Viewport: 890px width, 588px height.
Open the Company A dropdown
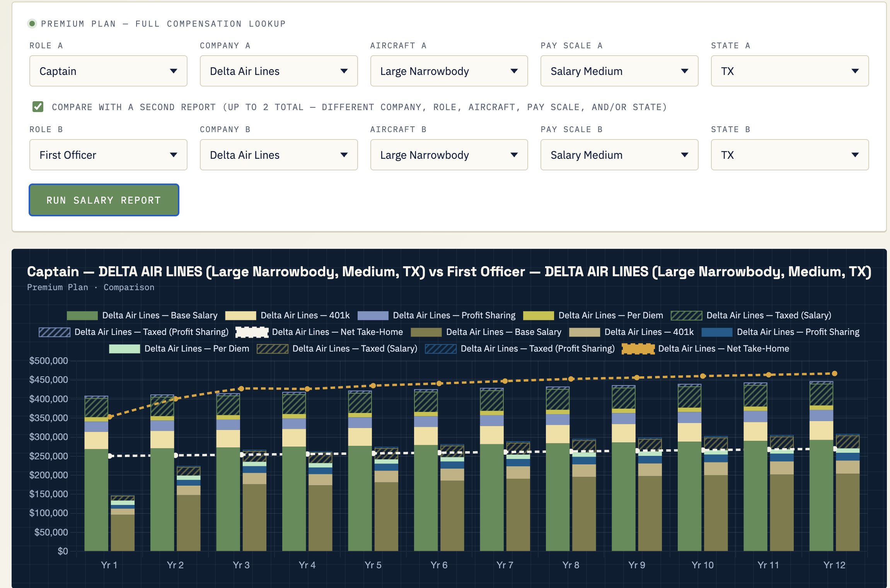[279, 71]
